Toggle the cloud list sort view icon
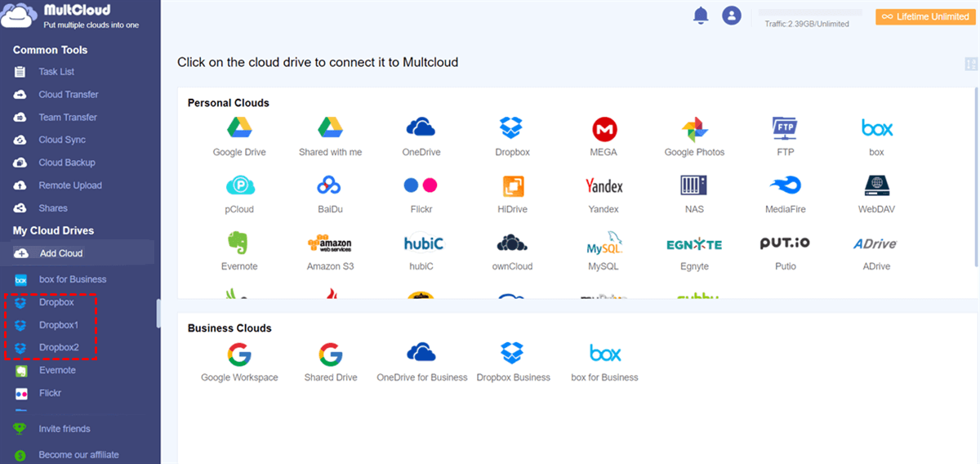980x464 pixels. pyautogui.click(x=970, y=65)
